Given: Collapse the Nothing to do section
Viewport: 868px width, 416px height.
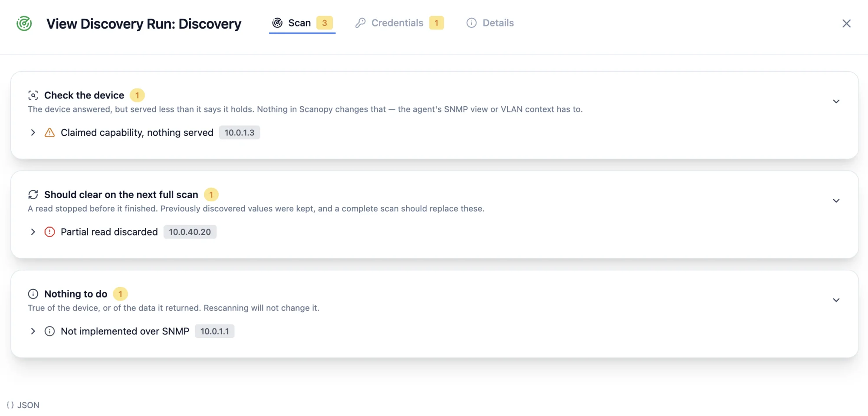Looking at the screenshot, I should (836, 300).
